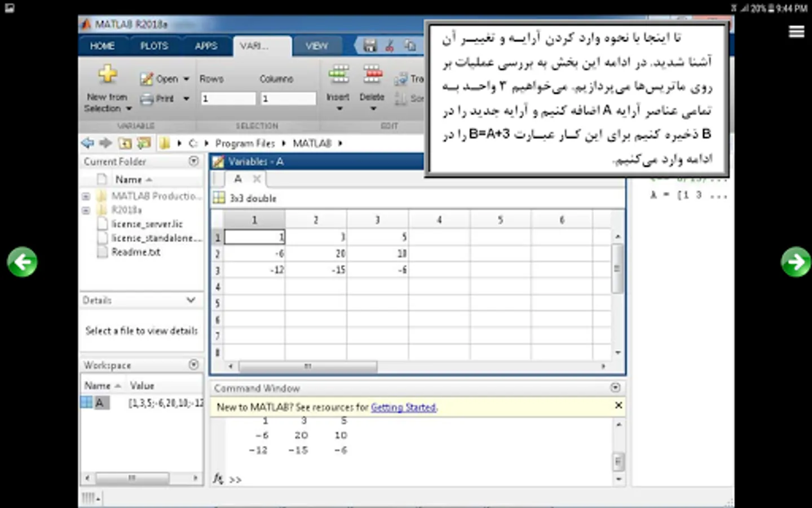Open the Getting Started link
812x508 pixels.
pos(403,407)
